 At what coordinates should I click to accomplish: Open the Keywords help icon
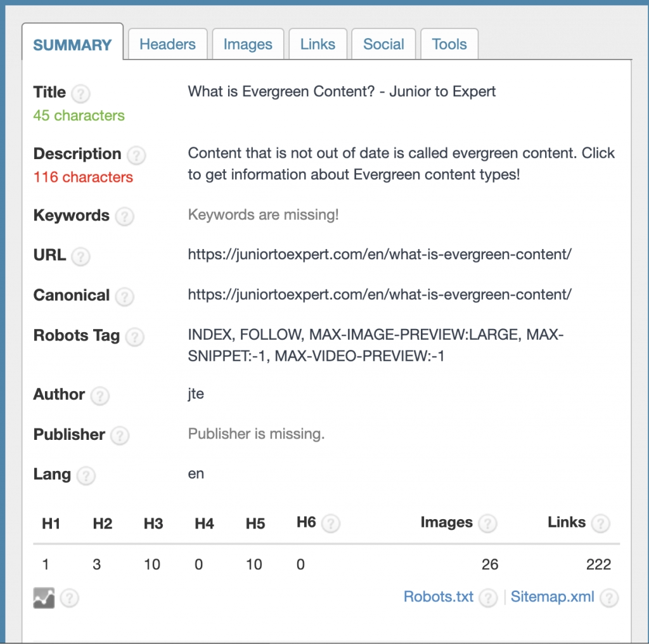click(125, 217)
